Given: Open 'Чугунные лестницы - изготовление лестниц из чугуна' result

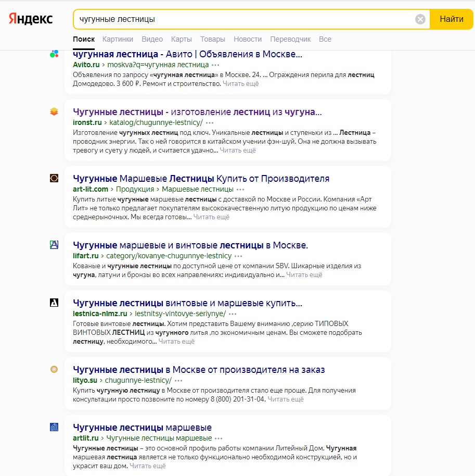Looking at the screenshot, I should click(197, 112).
